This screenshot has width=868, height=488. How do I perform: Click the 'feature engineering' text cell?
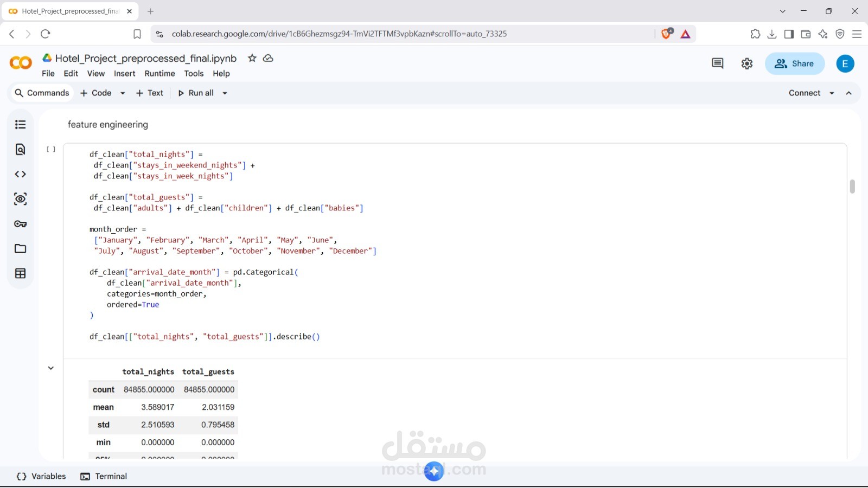click(108, 125)
